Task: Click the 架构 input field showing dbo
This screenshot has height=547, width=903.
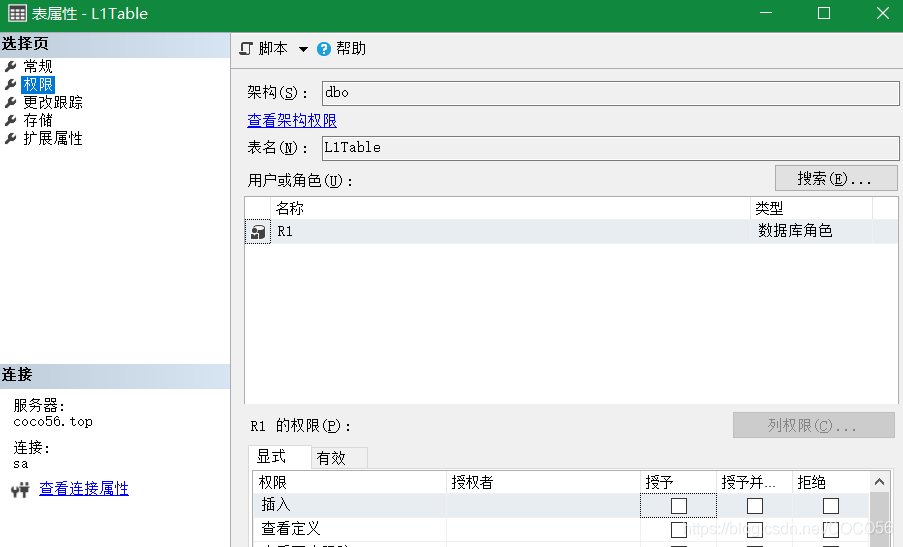Action: click(x=610, y=93)
